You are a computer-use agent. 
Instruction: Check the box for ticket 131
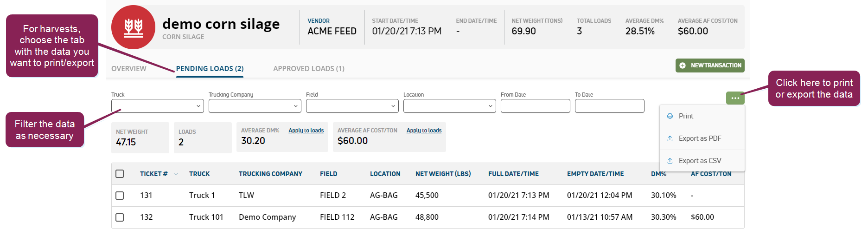(120, 196)
